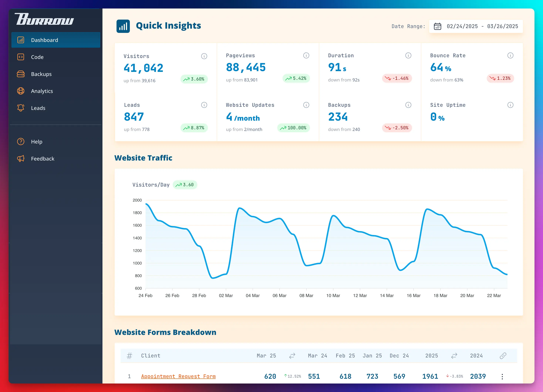Click the Backups value 234

(338, 117)
